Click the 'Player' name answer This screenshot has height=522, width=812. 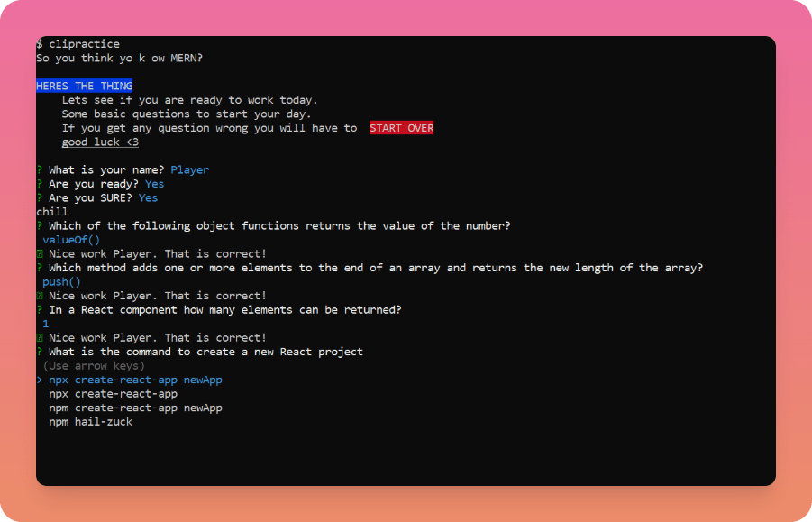pyautogui.click(x=190, y=169)
